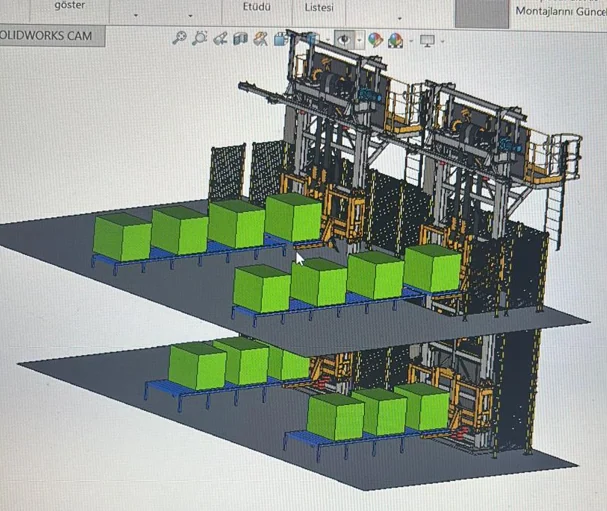This screenshot has height=511, width=607.
Task: Toggle the Section View tool
Action: point(240,39)
